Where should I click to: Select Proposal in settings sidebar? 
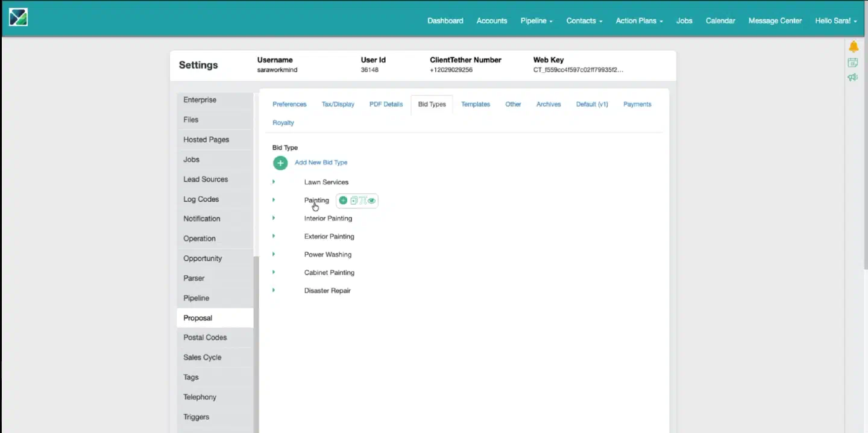pos(215,318)
